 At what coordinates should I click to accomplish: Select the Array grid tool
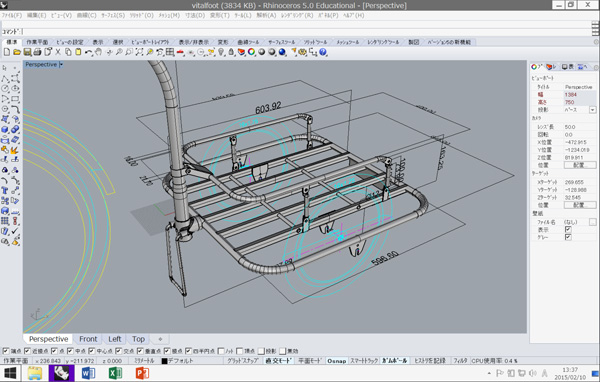(5, 221)
